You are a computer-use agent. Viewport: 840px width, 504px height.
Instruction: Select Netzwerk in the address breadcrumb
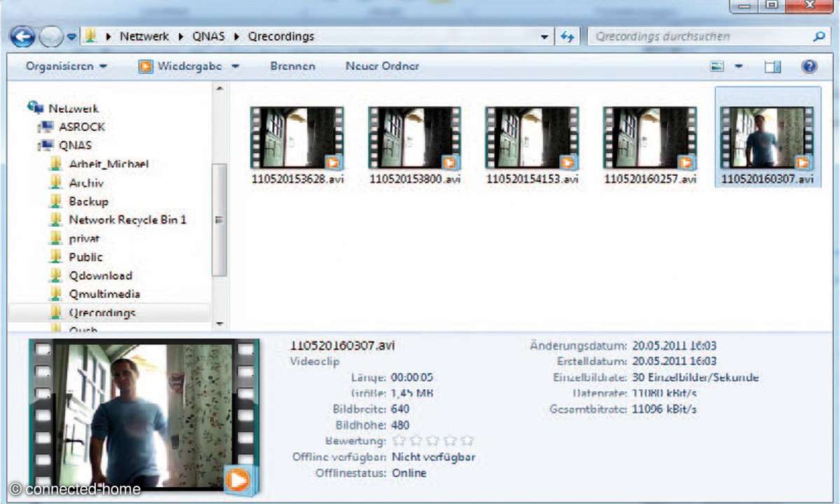(x=144, y=36)
